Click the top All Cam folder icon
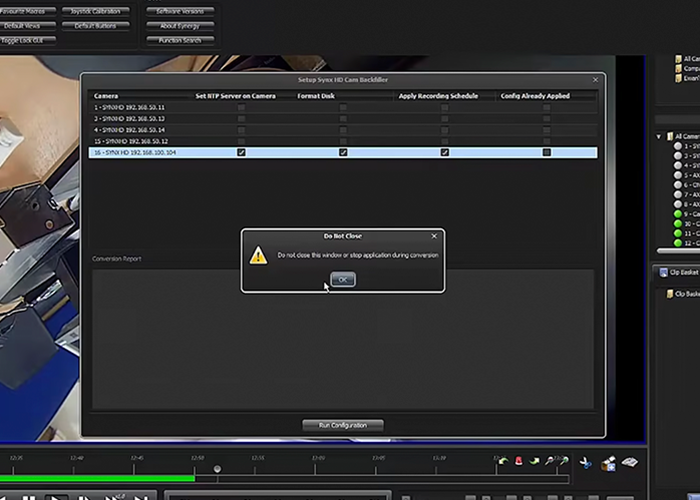 click(x=679, y=59)
